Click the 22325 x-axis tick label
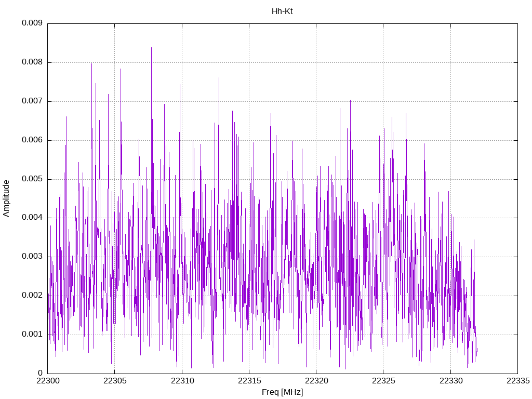 (x=384, y=381)
